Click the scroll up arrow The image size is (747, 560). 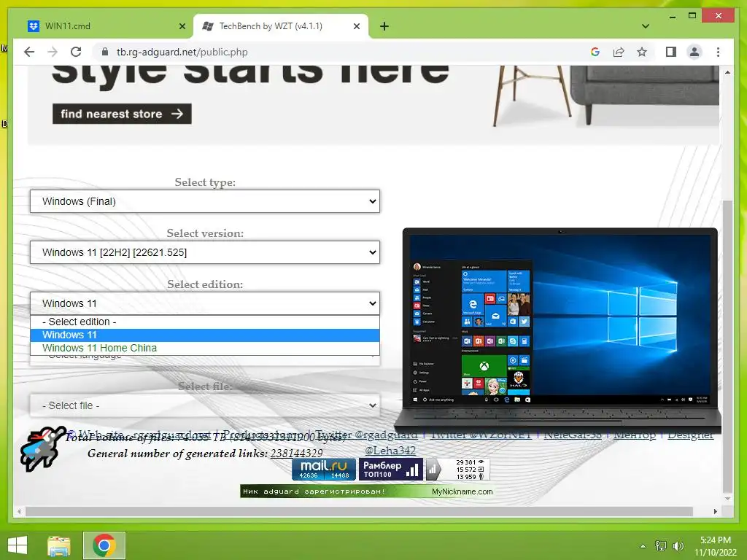click(x=727, y=72)
